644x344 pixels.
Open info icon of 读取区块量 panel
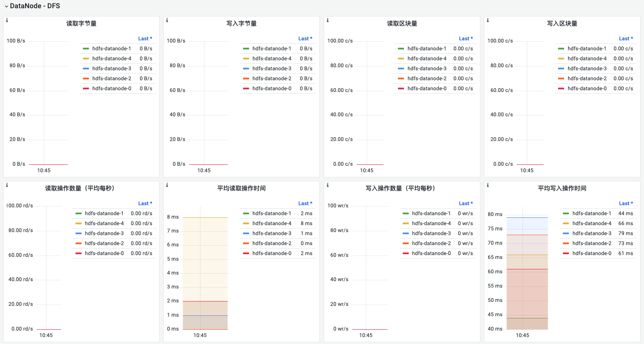[328, 20]
